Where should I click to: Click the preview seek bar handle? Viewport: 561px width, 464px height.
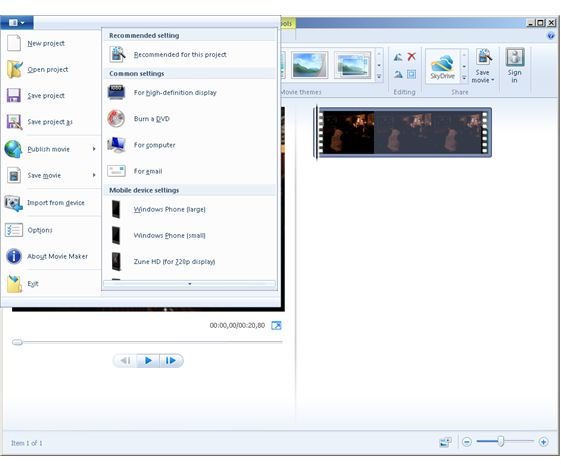[17, 342]
